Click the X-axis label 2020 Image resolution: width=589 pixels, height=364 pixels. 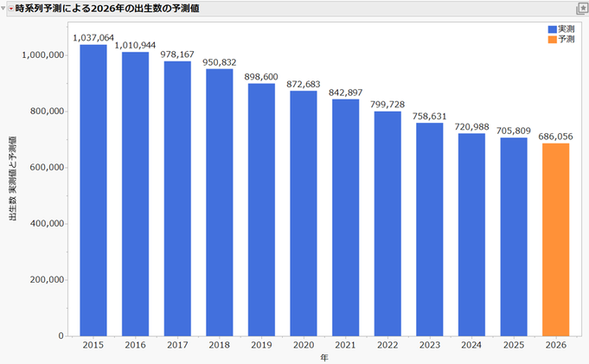pyautogui.click(x=304, y=345)
